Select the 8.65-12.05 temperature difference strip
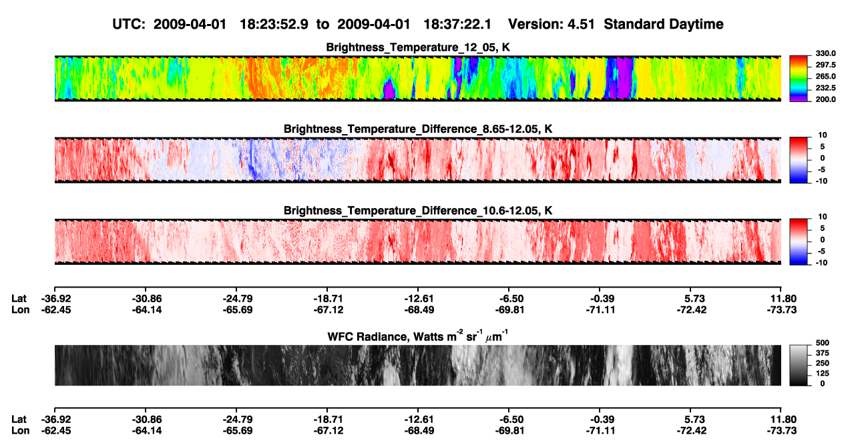 (x=417, y=160)
